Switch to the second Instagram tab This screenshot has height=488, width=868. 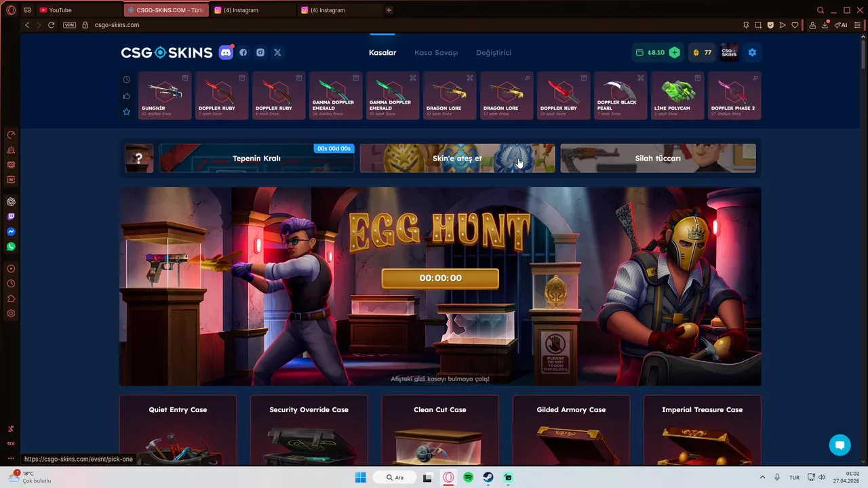[340, 10]
